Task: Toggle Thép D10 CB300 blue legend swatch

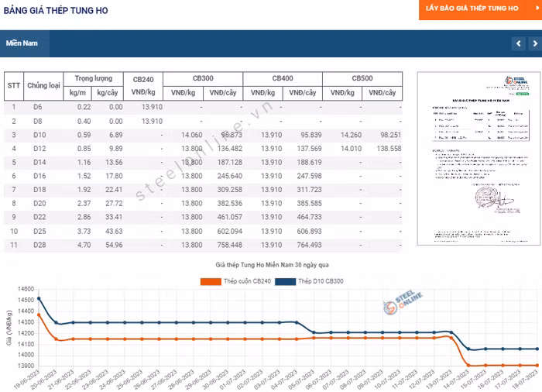Action: (x=286, y=282)
